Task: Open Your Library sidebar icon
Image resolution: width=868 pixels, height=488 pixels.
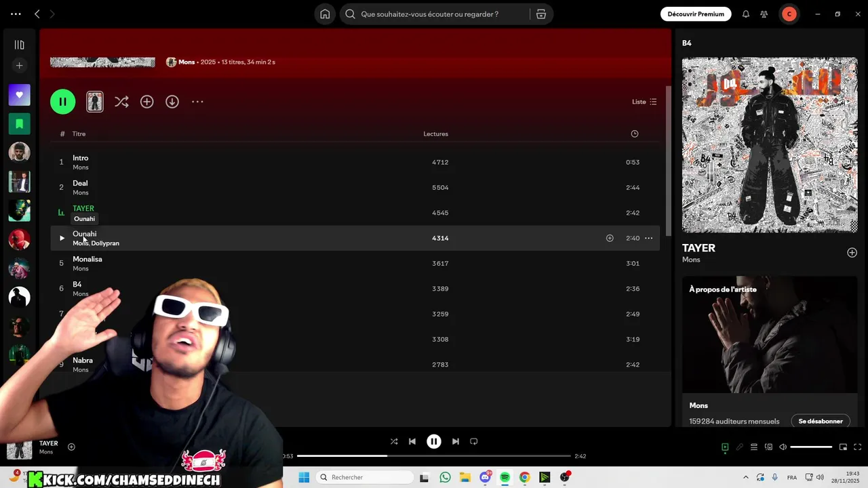Action: coord(19,45)
